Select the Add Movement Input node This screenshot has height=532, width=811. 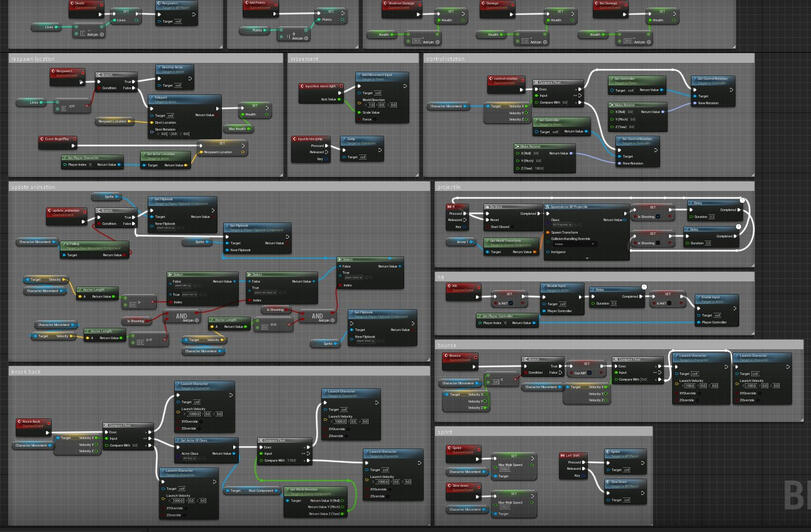[x=381, y=75]
